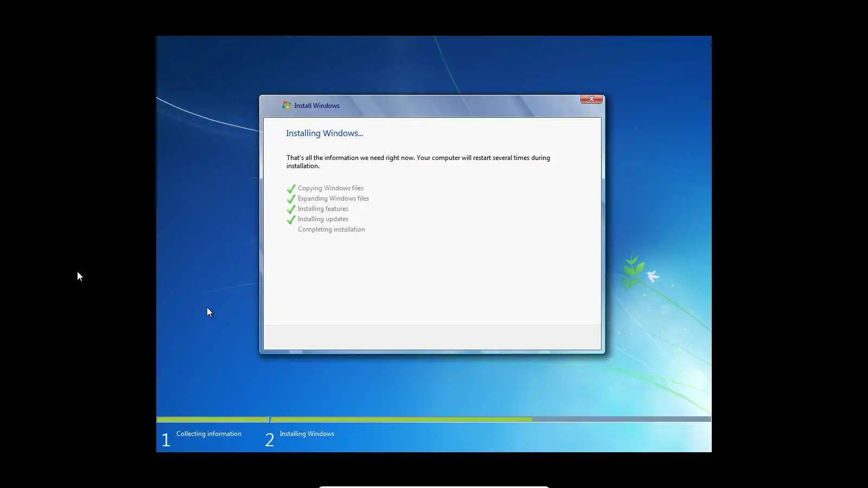Click the 'Completing installation' step text
Image resolution: width=868 pixels, height=488 pixels.
tap(331, 229)
